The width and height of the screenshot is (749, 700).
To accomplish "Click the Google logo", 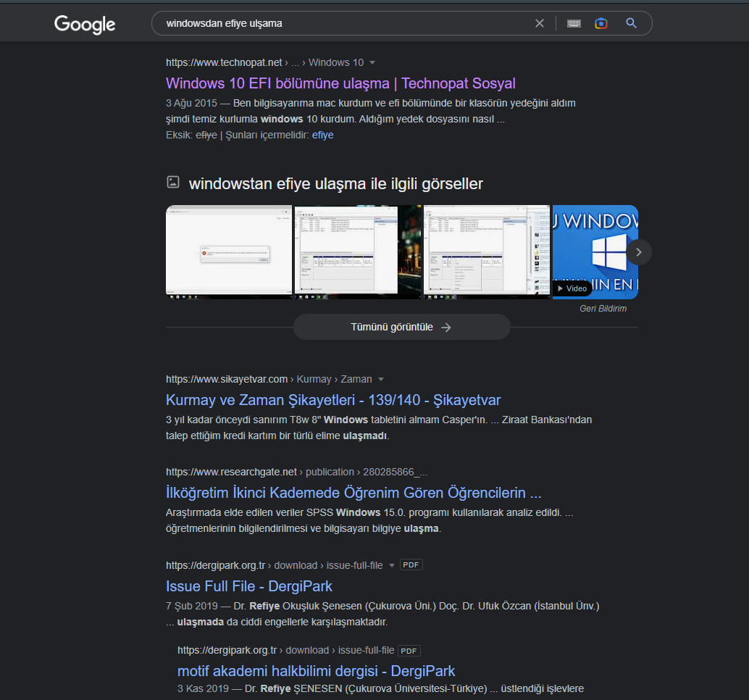I will point(85,25).
